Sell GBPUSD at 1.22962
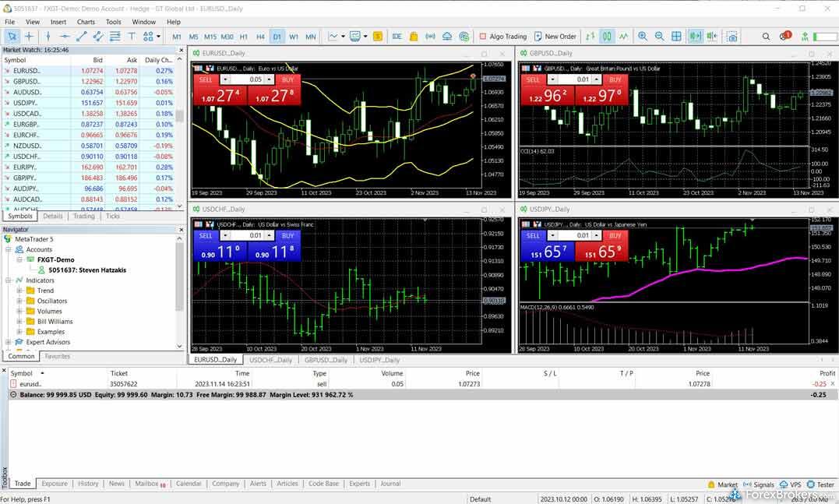Screen dimensions: 839x504 548,90
